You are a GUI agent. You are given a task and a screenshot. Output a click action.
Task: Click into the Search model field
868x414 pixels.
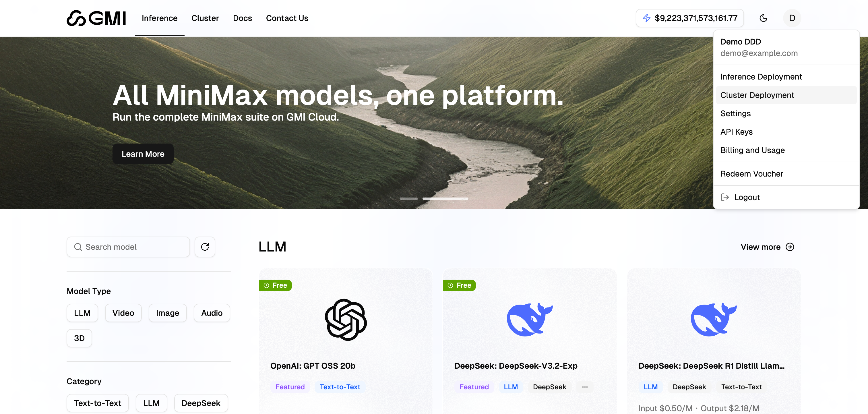(128, 247)
